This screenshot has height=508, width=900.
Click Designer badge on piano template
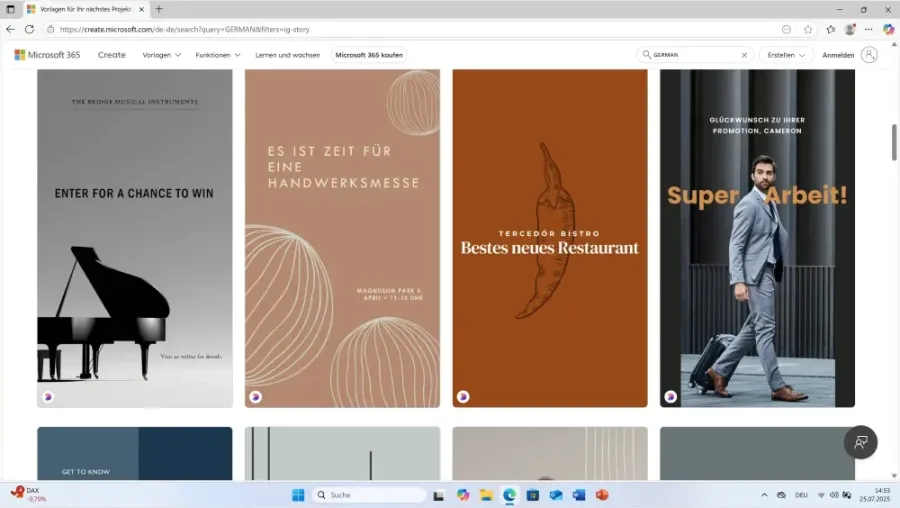(x=48, y=397)
